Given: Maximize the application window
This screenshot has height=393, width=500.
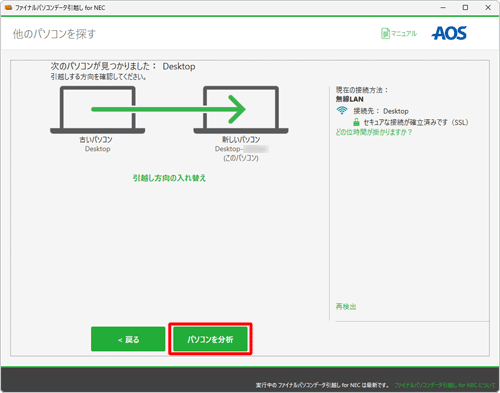Looking at the screenshot, I should (x=465, y=7).
